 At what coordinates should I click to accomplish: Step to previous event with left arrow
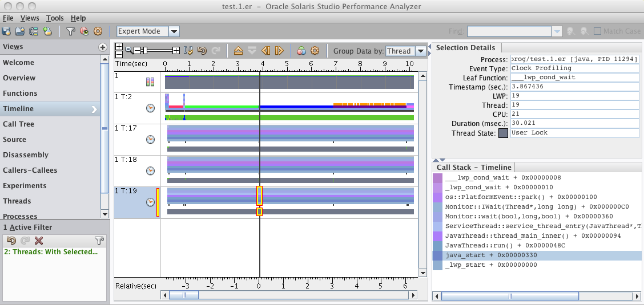265,50
